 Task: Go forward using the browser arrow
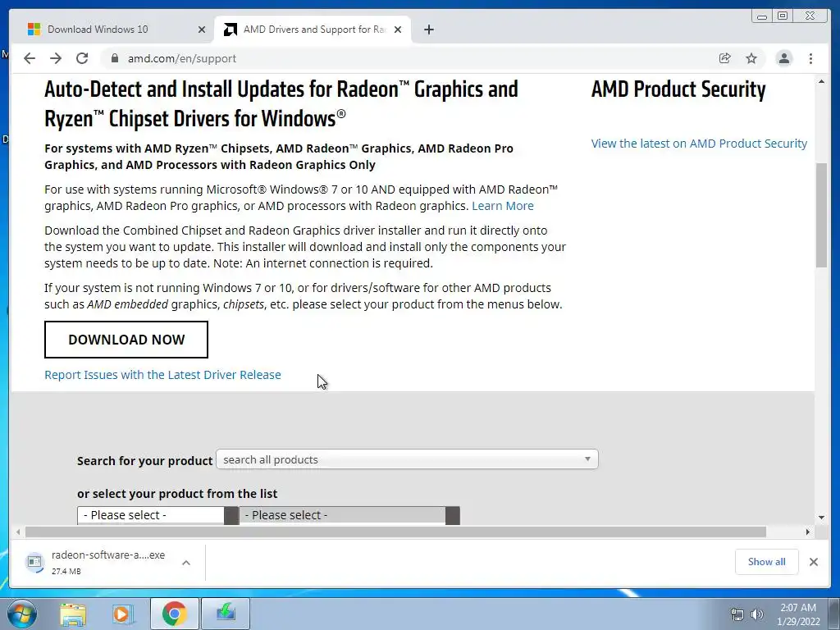click(x=56, y=58)
